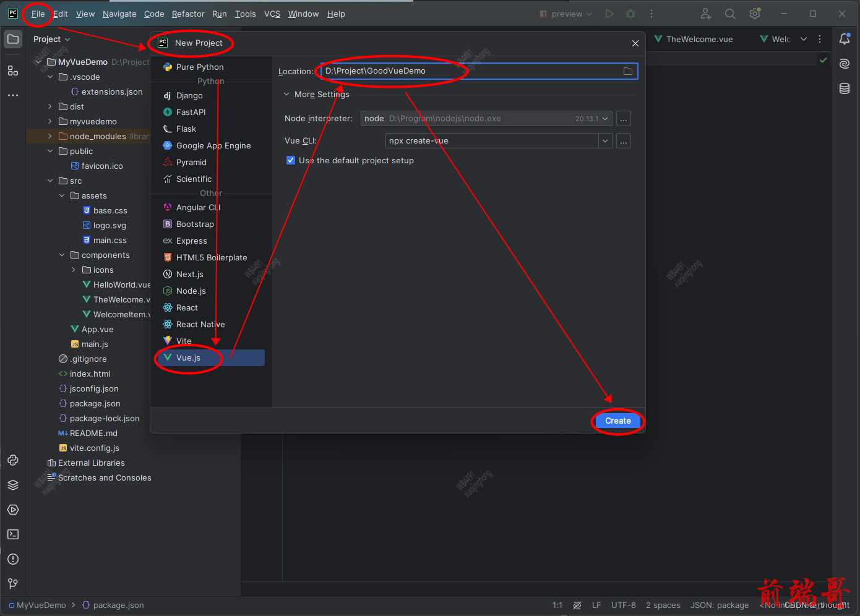Select Pure Python project type

(x=211, y=67)
